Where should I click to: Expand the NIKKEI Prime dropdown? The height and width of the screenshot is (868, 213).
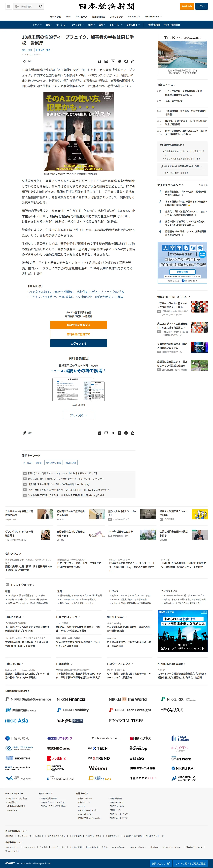coord(153,16)
